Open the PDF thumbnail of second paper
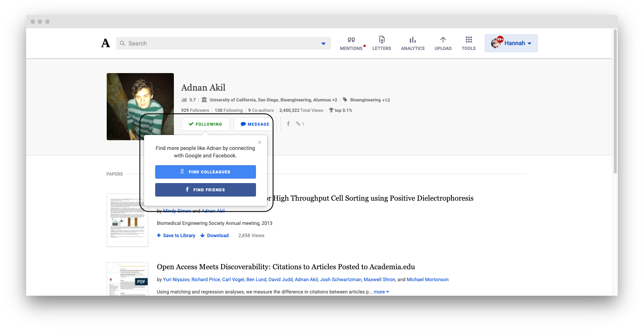 point(127,279)
